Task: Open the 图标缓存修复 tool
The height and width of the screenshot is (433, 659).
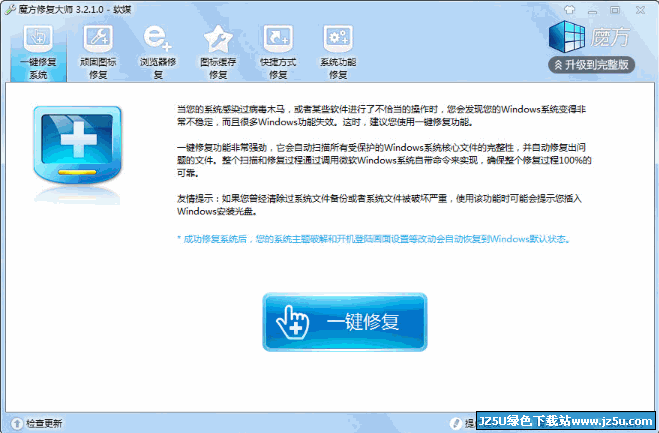Action: [x=218, y=53]
